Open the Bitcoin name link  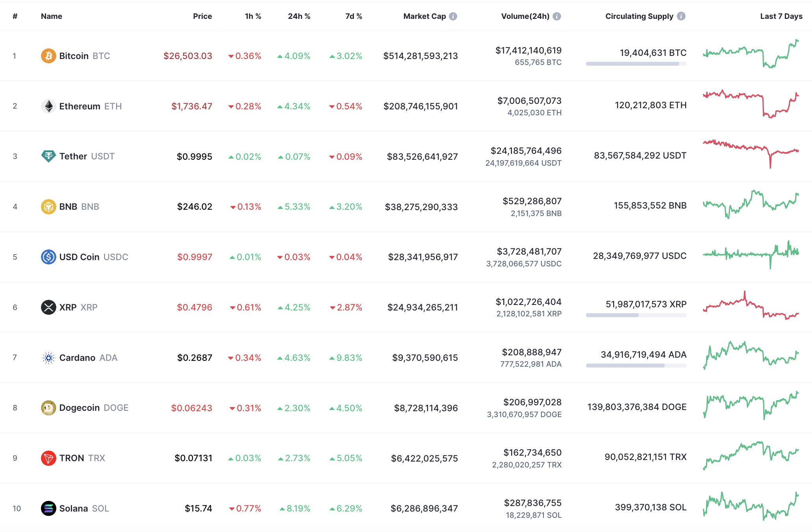[74, 56]
